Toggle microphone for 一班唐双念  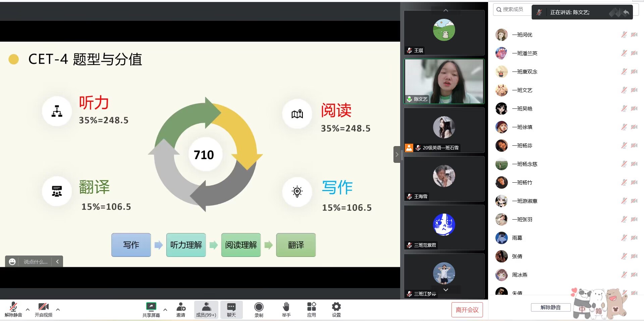624,72
